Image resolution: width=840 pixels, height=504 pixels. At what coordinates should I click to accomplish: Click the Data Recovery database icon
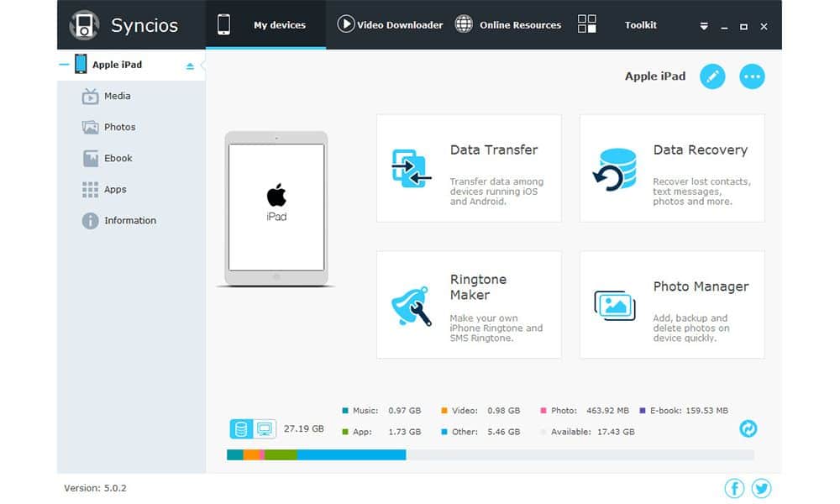pos(615,169)
